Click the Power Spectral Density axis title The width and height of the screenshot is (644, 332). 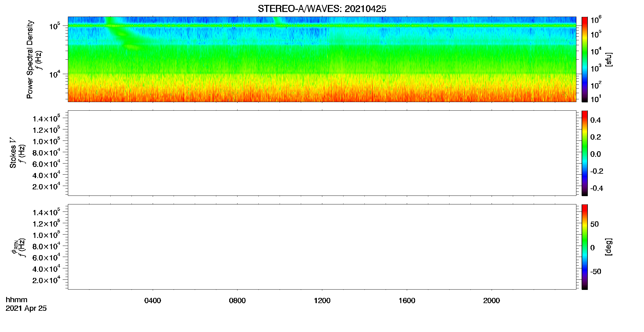point(30,59)
